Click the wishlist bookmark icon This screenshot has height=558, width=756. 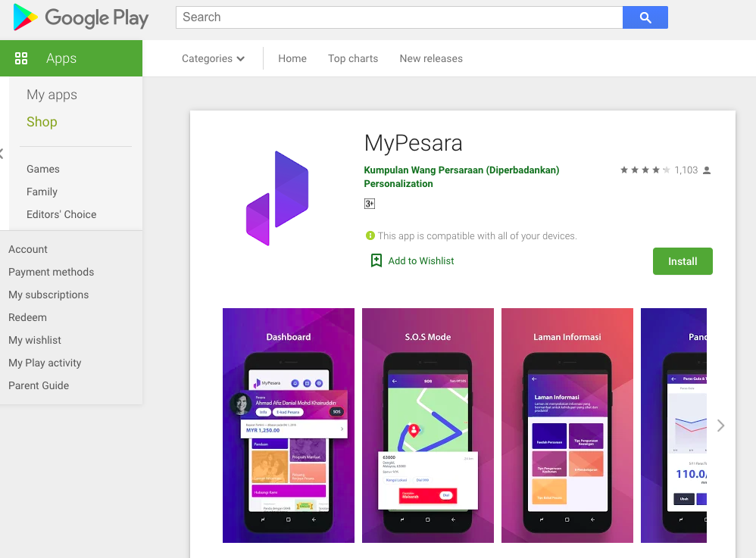pyautogui.click(x=376, y=260)
